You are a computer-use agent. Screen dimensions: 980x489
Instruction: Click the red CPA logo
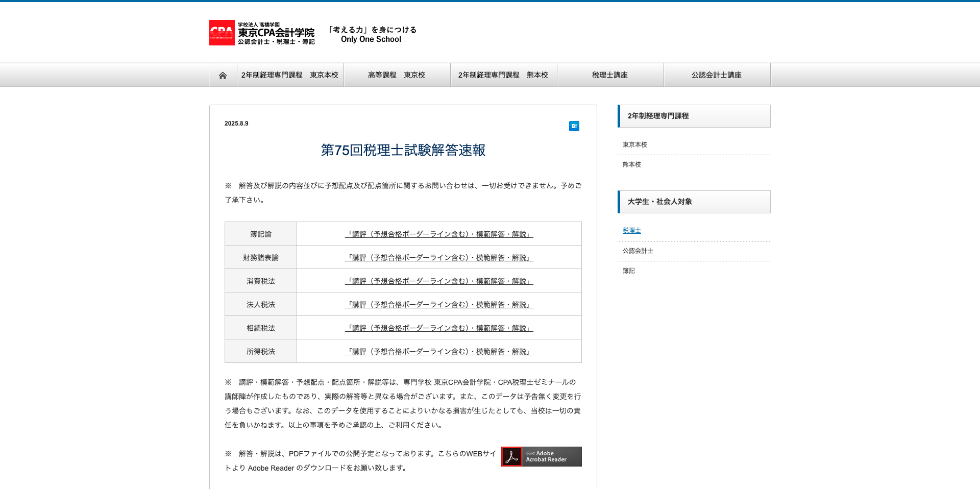pyautogui.click(x=222, y=33)
